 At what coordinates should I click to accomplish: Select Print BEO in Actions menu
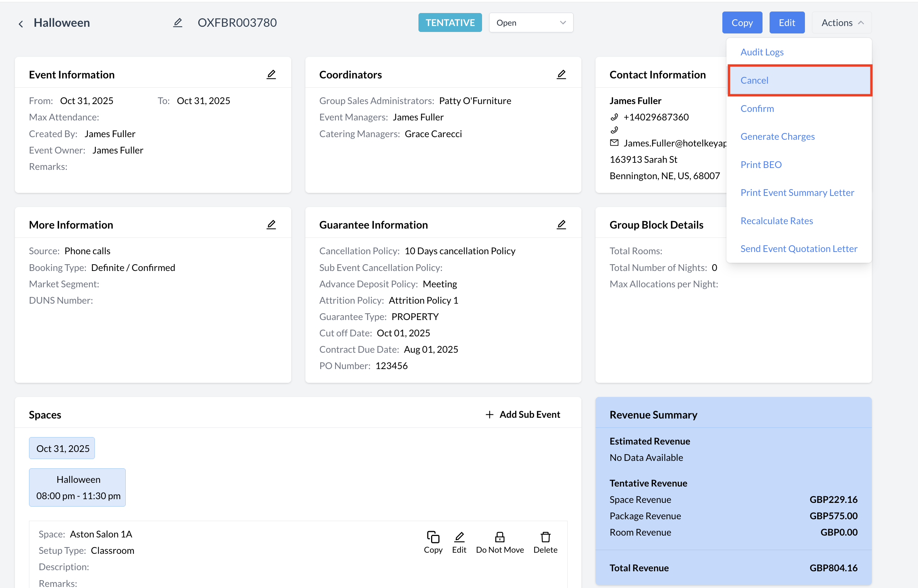click(x=761, y=165)
